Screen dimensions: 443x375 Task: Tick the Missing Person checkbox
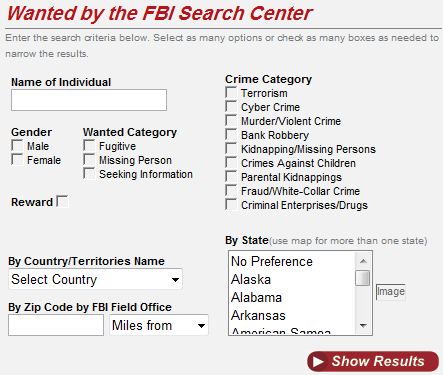[89, 159]
